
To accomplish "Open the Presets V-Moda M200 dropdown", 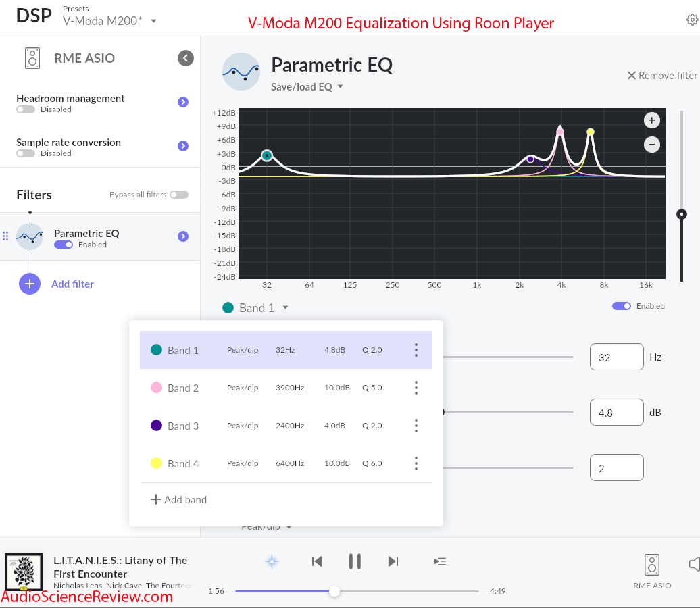I will (109, 20).
